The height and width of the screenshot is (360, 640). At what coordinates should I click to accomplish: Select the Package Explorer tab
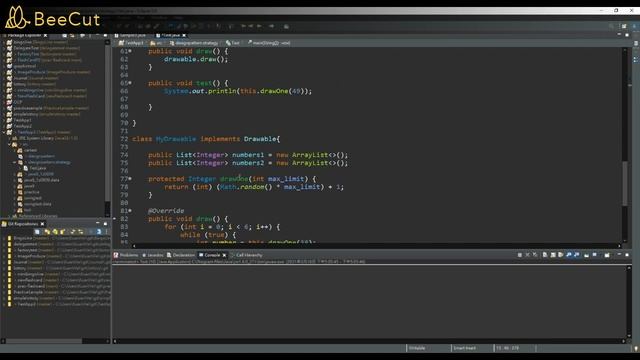pyautogui.click(x=24, y=36)
